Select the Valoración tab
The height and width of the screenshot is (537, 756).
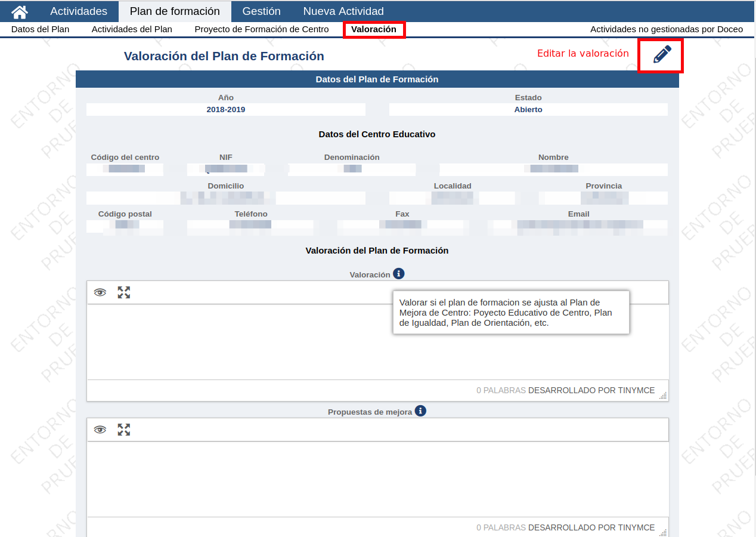coord(374,29)
